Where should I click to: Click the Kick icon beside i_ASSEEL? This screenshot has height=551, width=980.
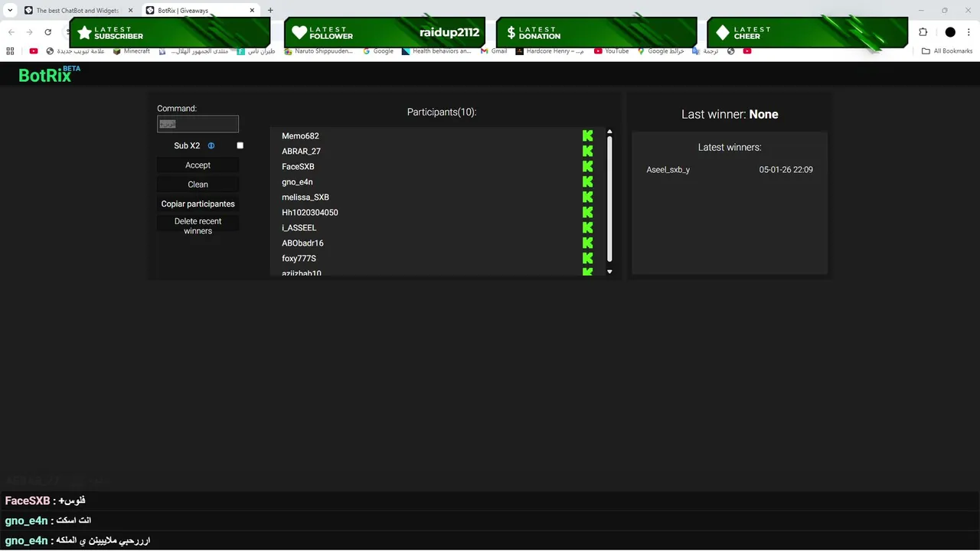tap(587, 227)
